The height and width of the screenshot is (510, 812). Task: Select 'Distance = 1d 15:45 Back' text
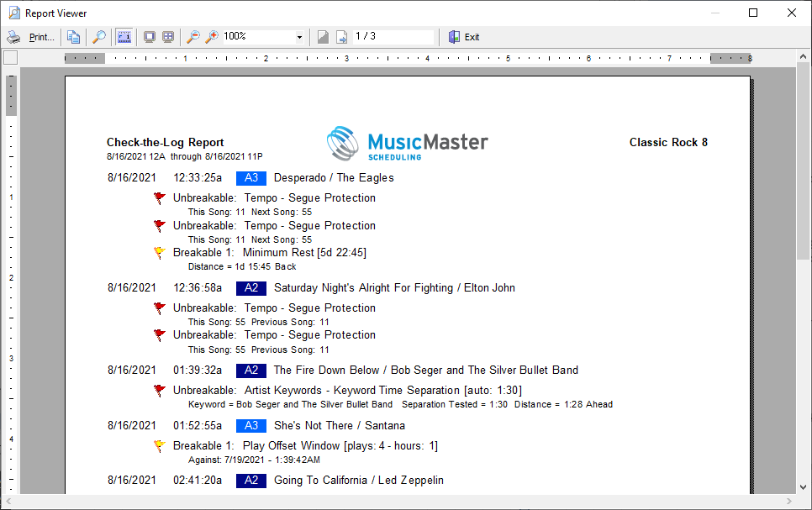tap(242, 266)
